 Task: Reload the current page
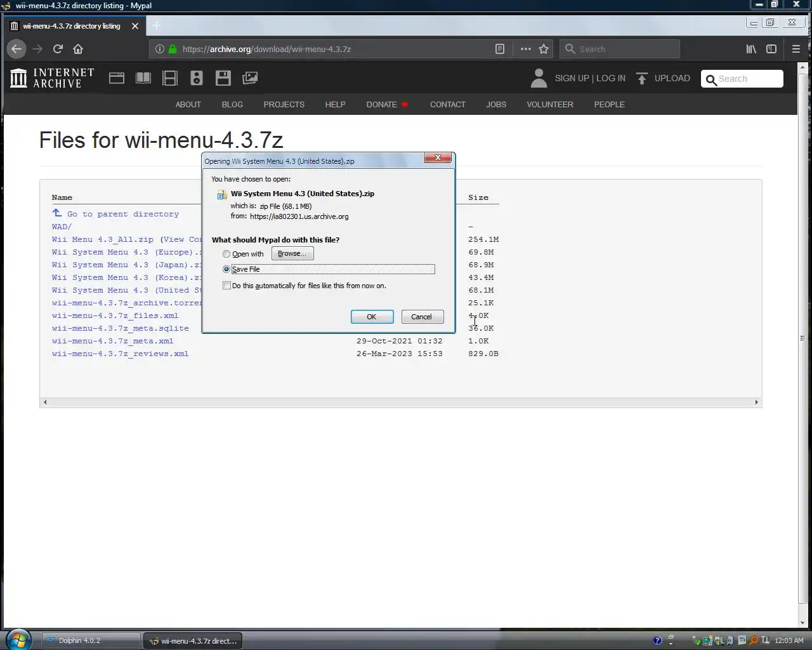click(x=58, y=49)
